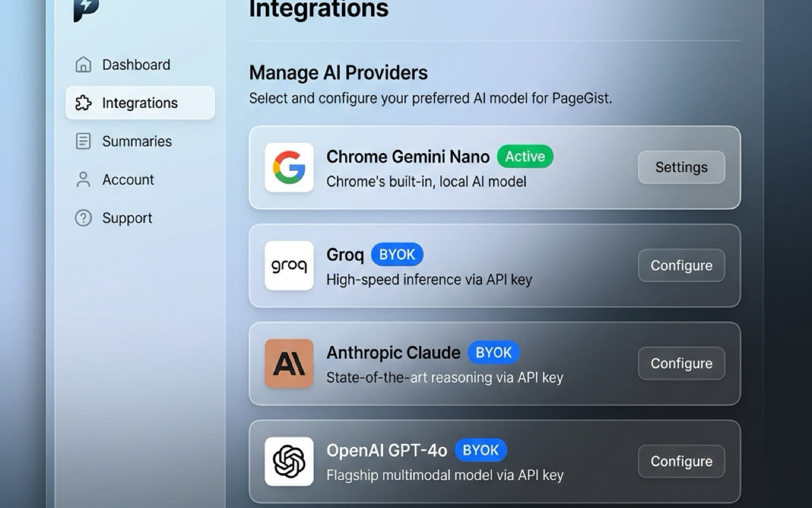Screen dimensions: 812x508
Task: Click the Summaries document icon
Action: point(83,141)
